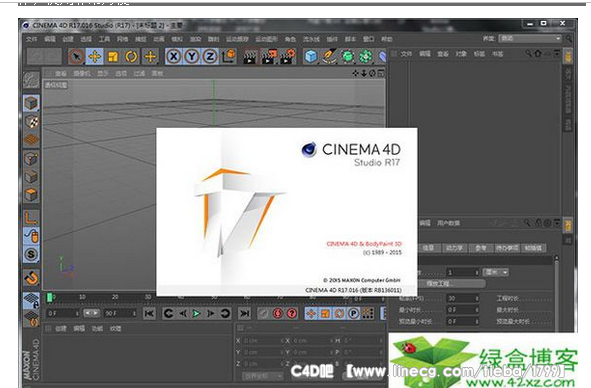
Task: Select Polygons mode in left sidebar
Action: click(31, 195)
